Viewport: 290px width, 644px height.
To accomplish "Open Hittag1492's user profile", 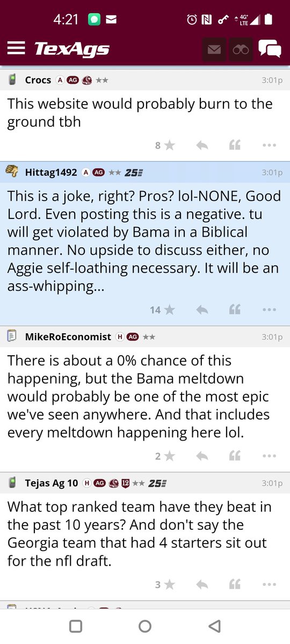I will point(51,172).
